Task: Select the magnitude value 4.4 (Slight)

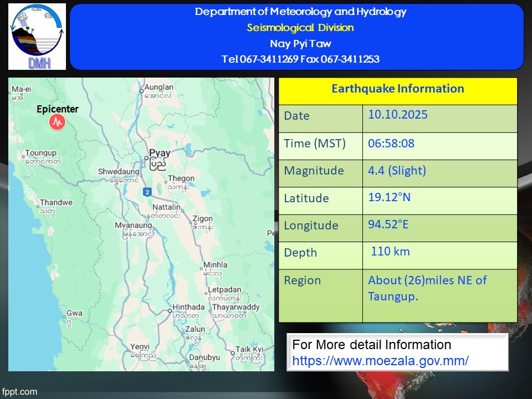Action: point(397,171)
